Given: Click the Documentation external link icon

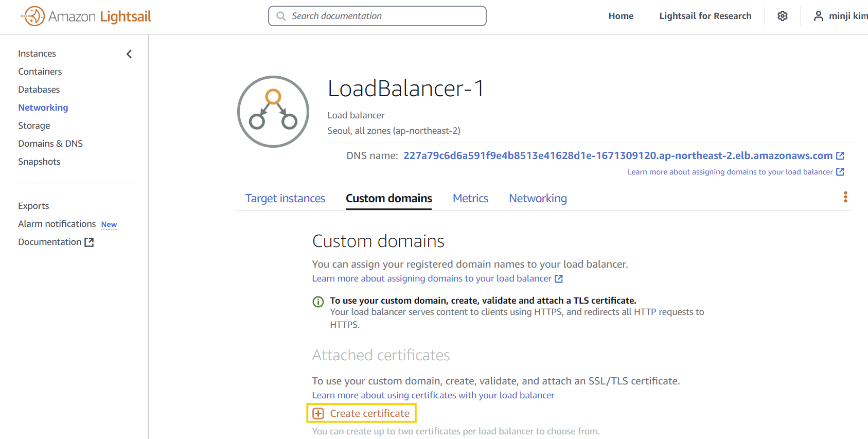Looking at the screenshot, I should point(89,242).
